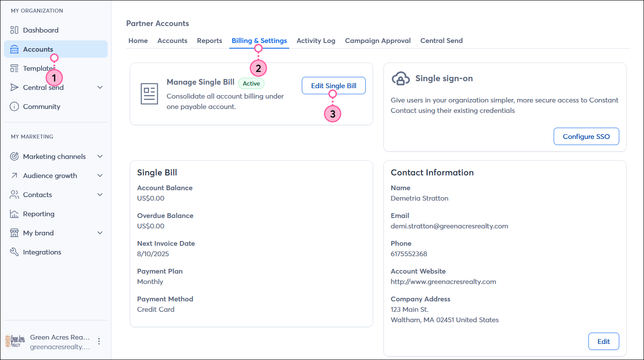Go to Integrations in the sidebar
The image size is (644, 360).
click(56, 252)
